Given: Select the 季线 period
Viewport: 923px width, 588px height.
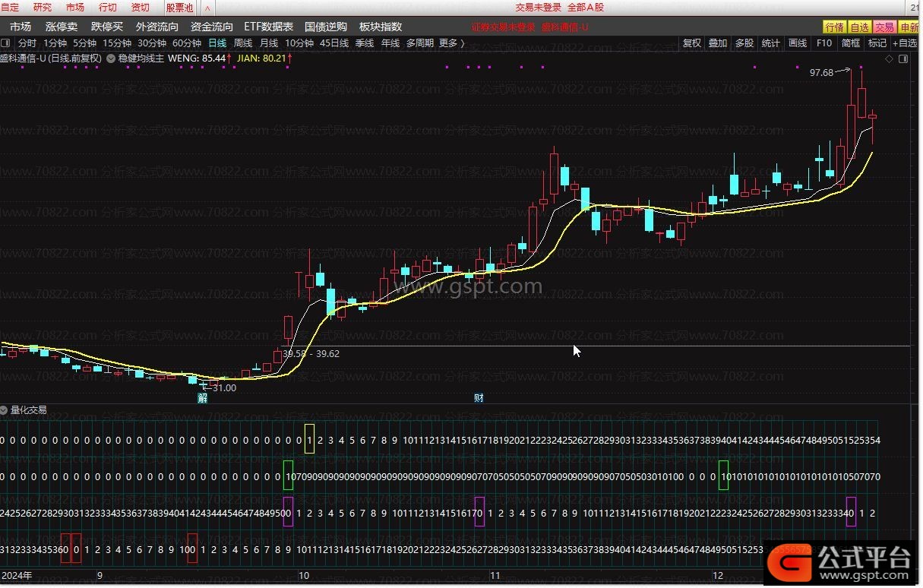Looking at the screenshot, I should tap(365, 43).
